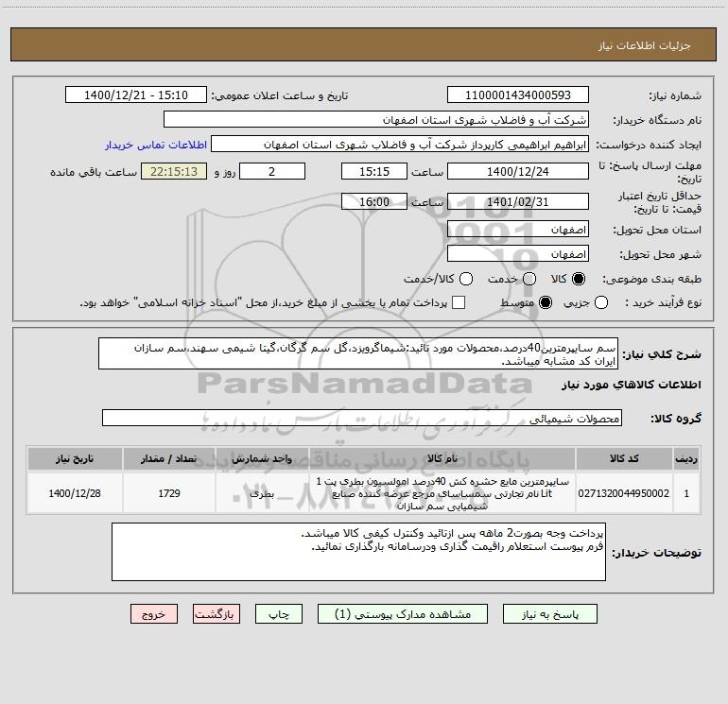Click the response time field 15:15
The width and height of the screenshot is (728, 704).
[374, 171]
